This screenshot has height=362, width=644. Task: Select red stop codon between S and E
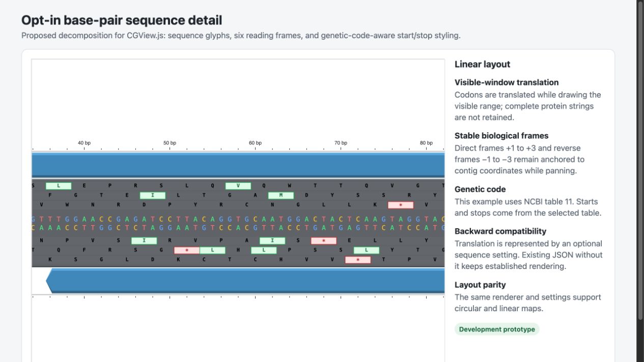(x=324, y=240)
